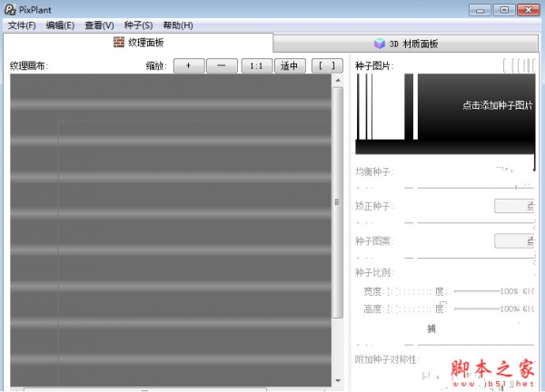Maximize the PixPlant window

point(504,10)
